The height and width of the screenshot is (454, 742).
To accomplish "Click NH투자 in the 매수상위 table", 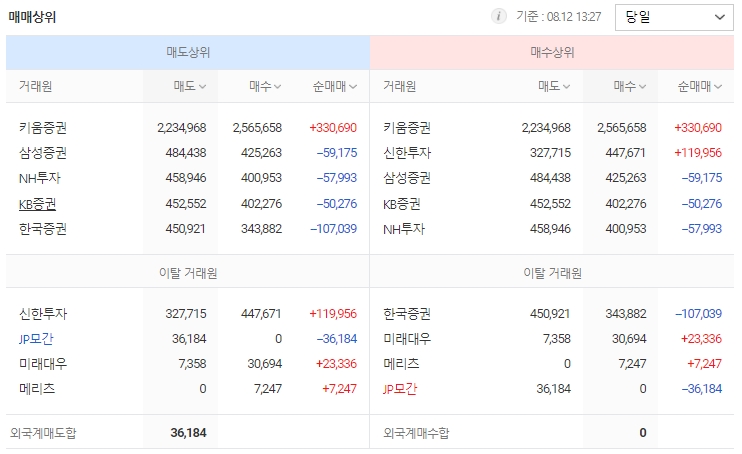I will 404,229.
